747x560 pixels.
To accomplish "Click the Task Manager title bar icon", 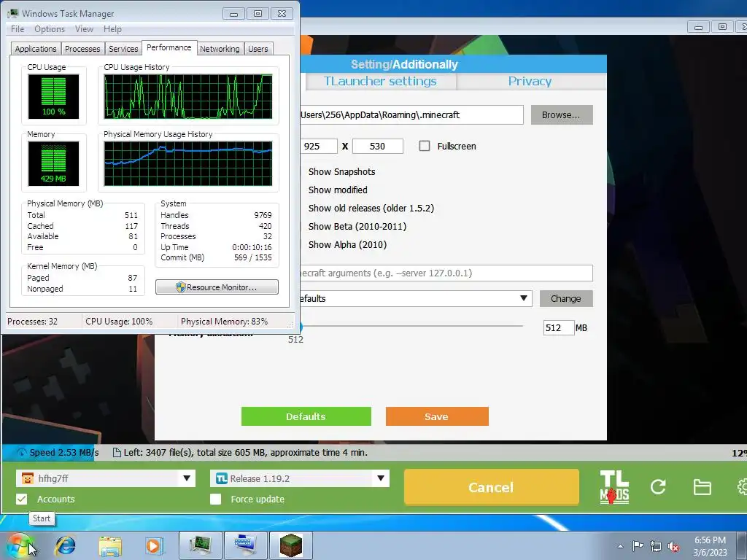I will (x=13, y=13).
